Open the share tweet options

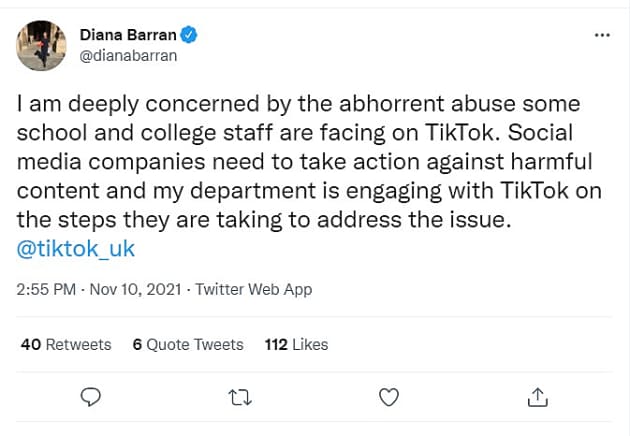[x=537, y=397]
